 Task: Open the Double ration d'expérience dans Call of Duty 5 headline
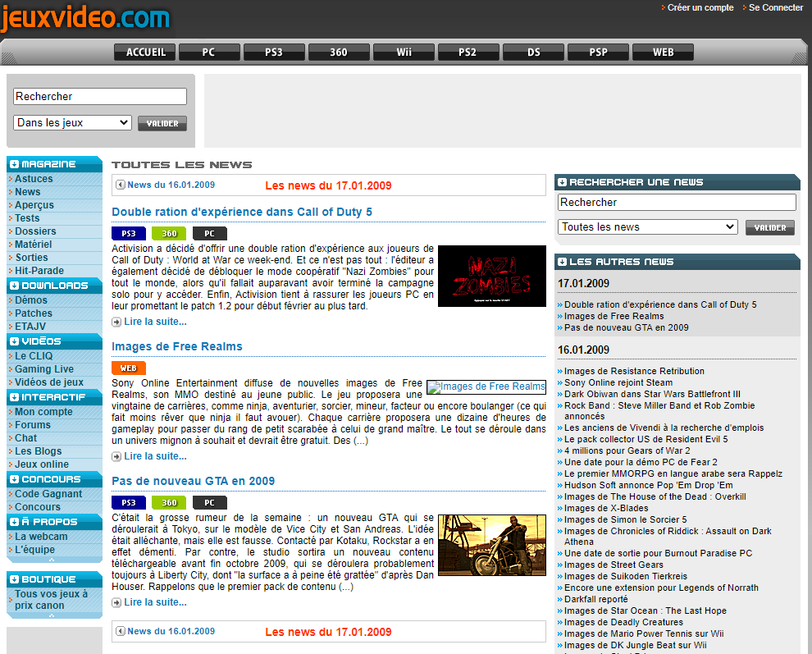tap(242, 212)
